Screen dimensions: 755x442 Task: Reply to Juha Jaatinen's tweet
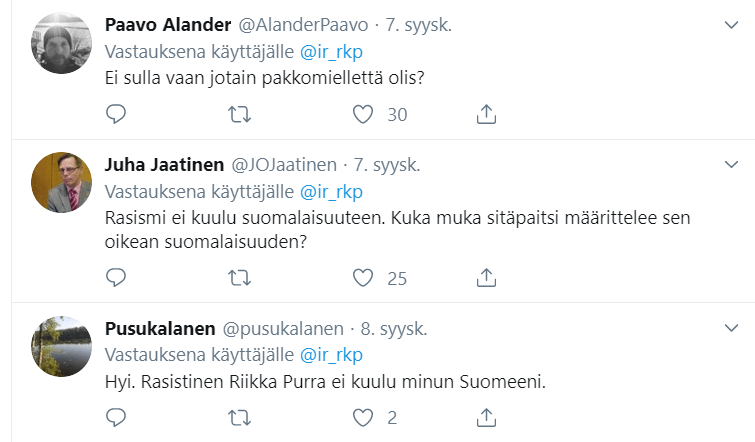117,277
